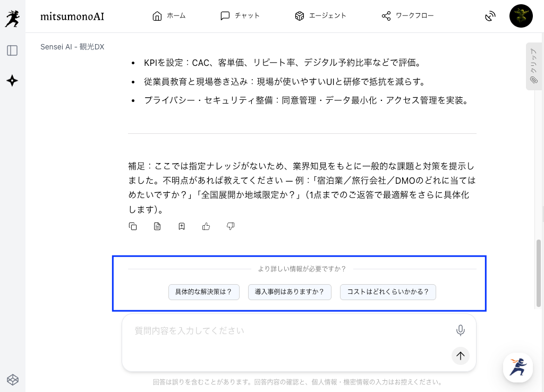Click the chat bubble icon in navigation
Viewport: 544px width, 392px height.
click(225, 16)
